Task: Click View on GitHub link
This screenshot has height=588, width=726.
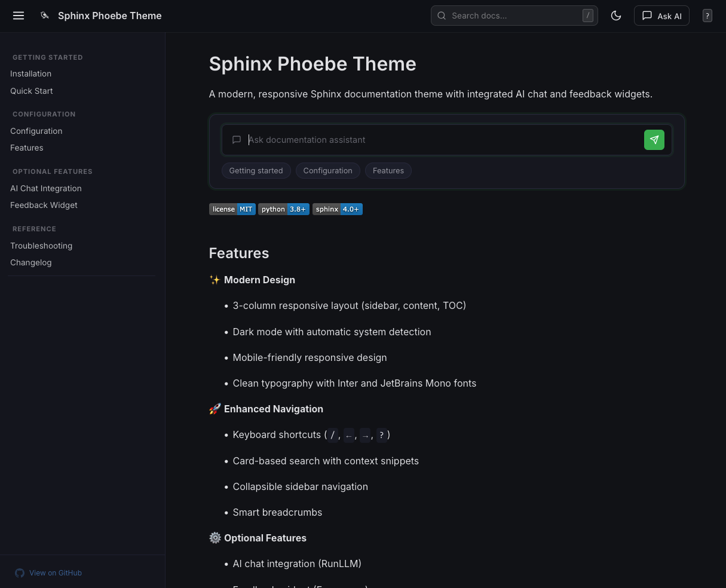Action: tap(56, 572)
